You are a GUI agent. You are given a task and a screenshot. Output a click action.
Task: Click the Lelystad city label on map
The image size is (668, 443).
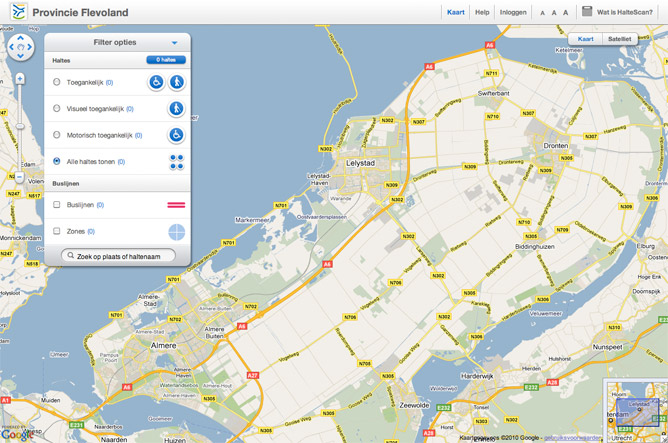(x=360, y=163)
